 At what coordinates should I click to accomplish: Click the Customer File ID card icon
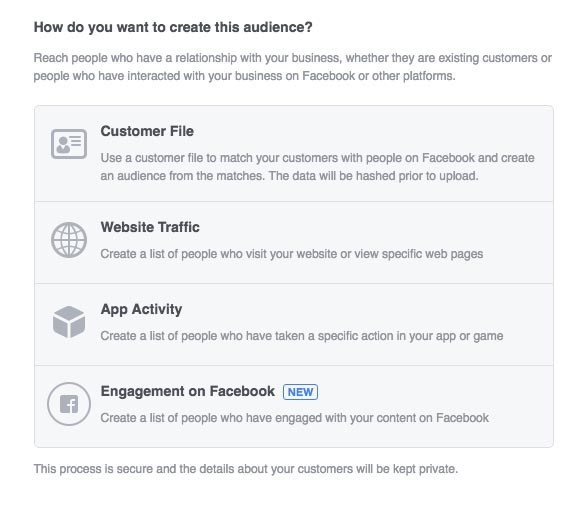pos(69,144)
